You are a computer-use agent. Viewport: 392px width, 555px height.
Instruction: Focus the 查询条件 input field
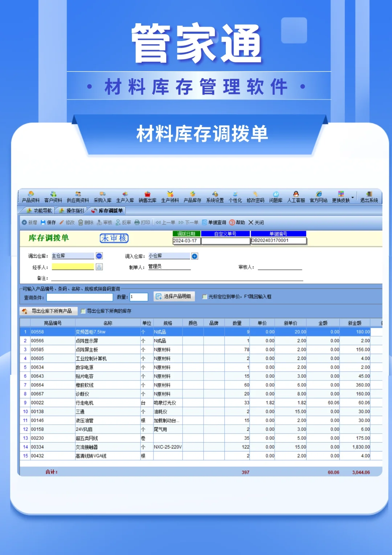point(80,297)
